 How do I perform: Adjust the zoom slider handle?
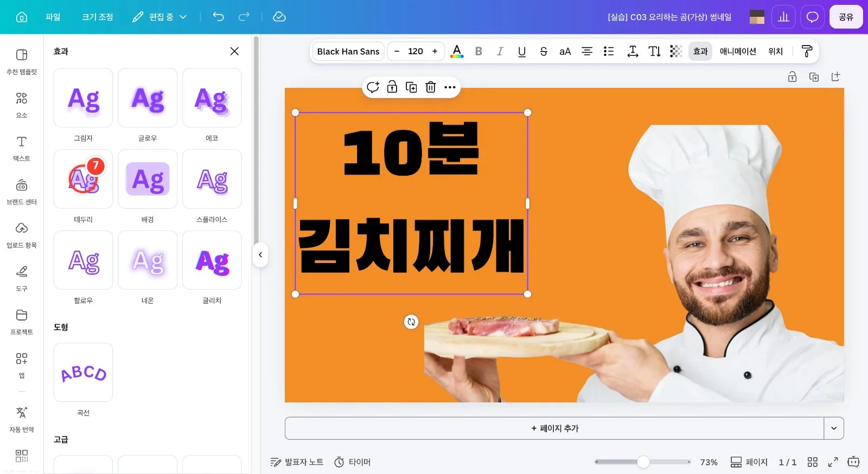[x=643, y=462]
